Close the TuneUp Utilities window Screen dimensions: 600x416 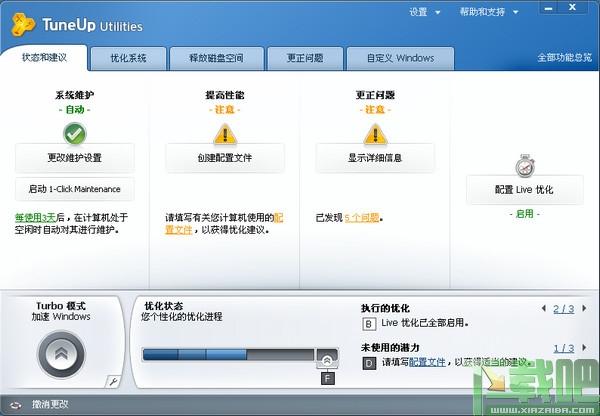click(573, 8)
